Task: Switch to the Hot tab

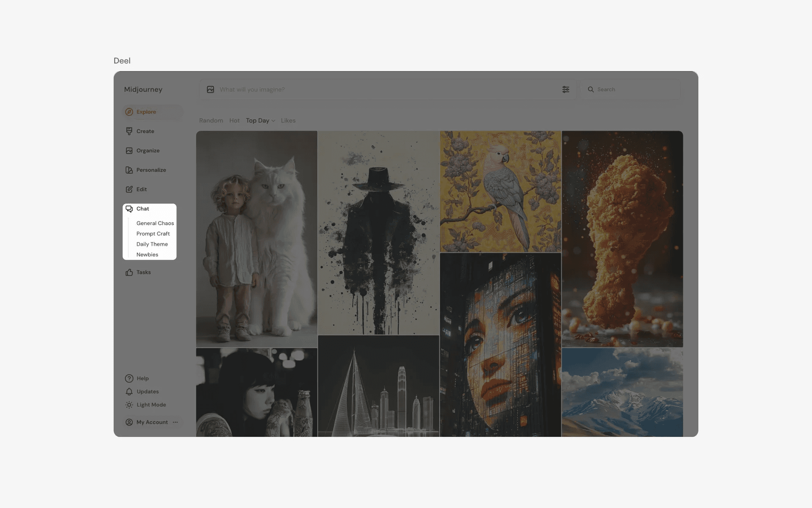Action: (x=234, y=121)
